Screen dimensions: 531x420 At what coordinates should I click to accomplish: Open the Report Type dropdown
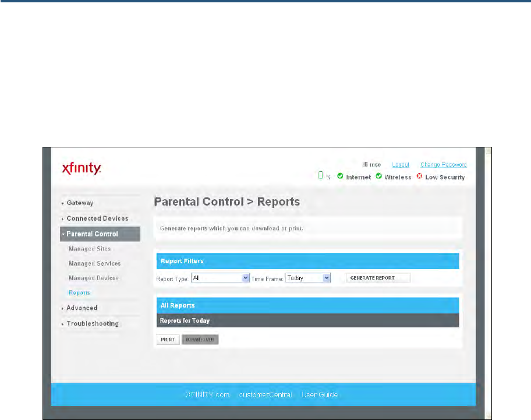(x=220, y=278)
